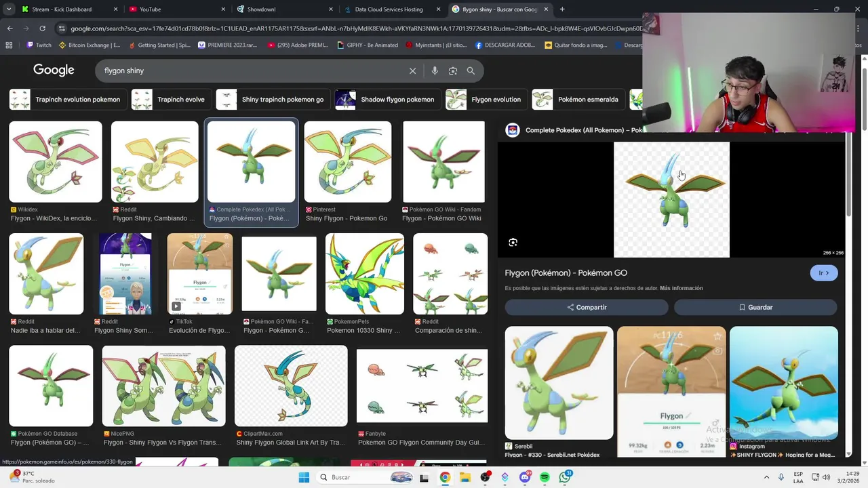The width and height of the screenshot is (868, 488).
Task: Switch to the YouTube tab
Action: pos(178,9)
